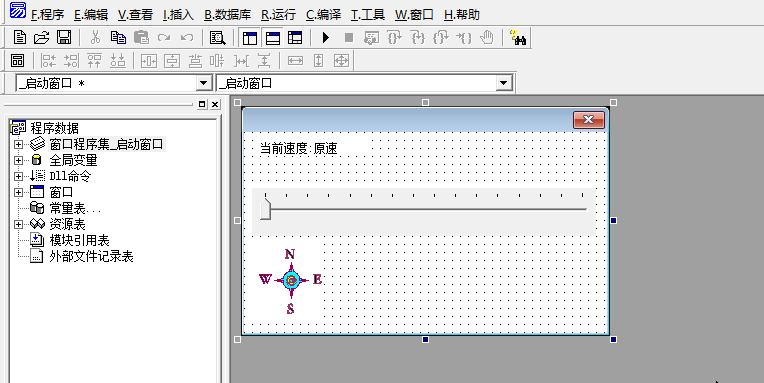Open the W.窗口 menu
Screen dimensions: 764x383
(414, 15)
